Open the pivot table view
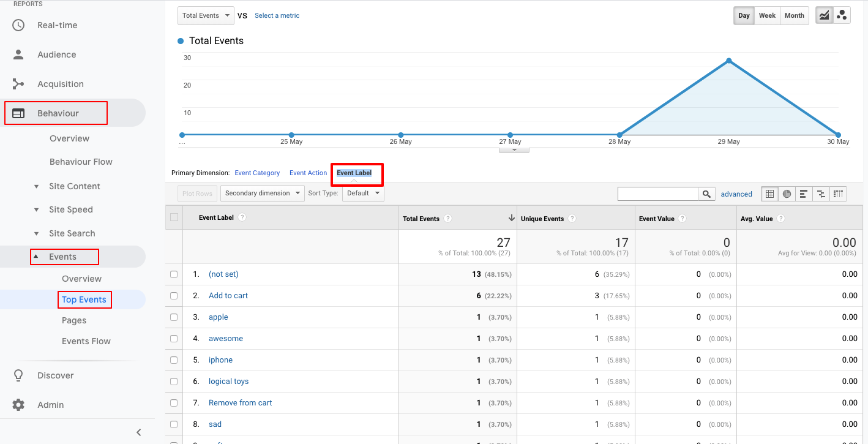The image size is (868, 444). pyautogui.click(x=838, y=194)
